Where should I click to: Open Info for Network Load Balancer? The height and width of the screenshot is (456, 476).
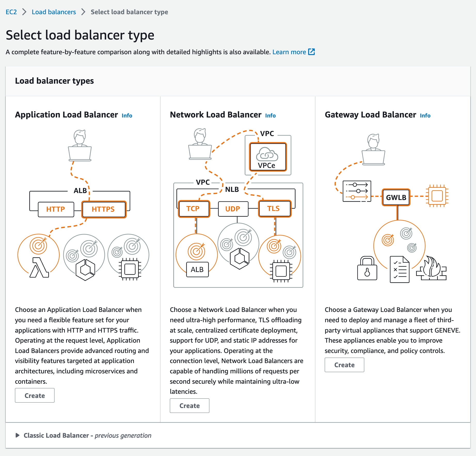pyautogui.click(x=271, y=115)
